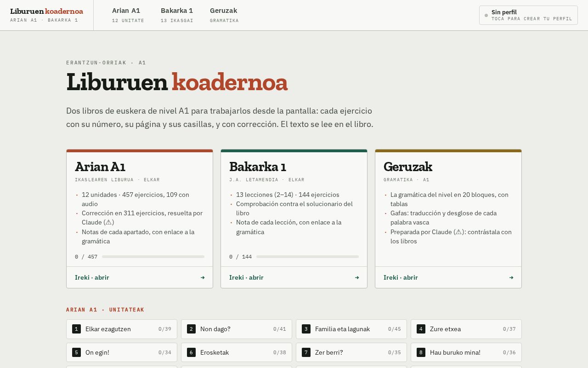Click the Arian A1 card title
Viewport: 588px width, 368px height.
coord(100,167)
